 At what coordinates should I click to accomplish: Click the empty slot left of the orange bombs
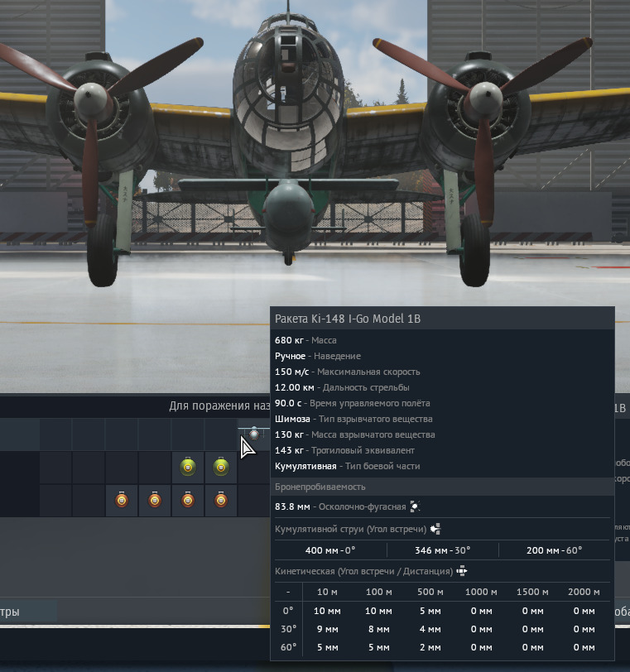[89, 500]
